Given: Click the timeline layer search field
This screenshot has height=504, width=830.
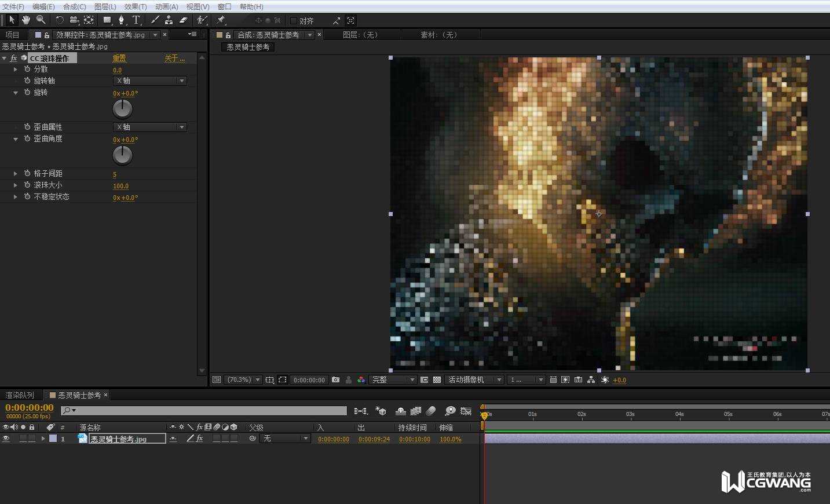Looking at the screenshot, I should point(204,411).
